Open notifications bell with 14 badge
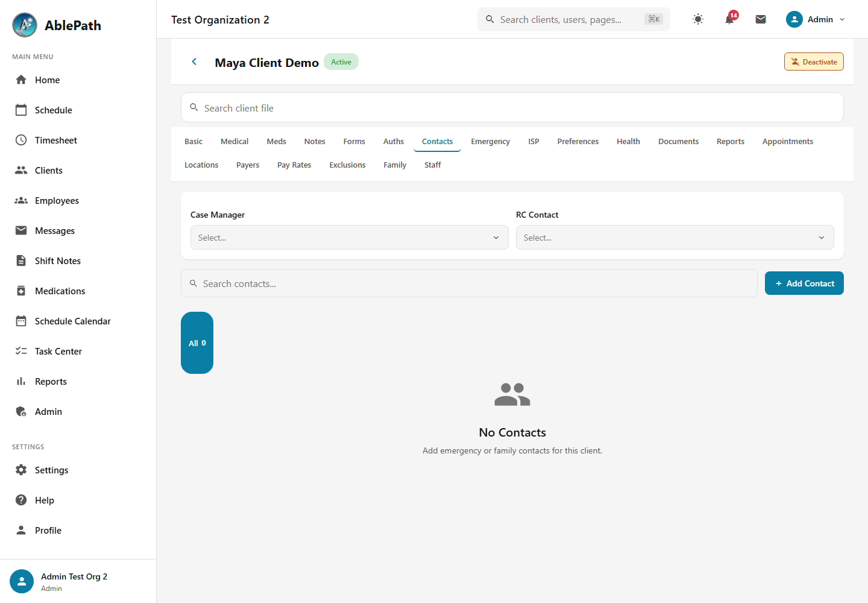Viewport: 868px width, 603px height. pos(730,19)
